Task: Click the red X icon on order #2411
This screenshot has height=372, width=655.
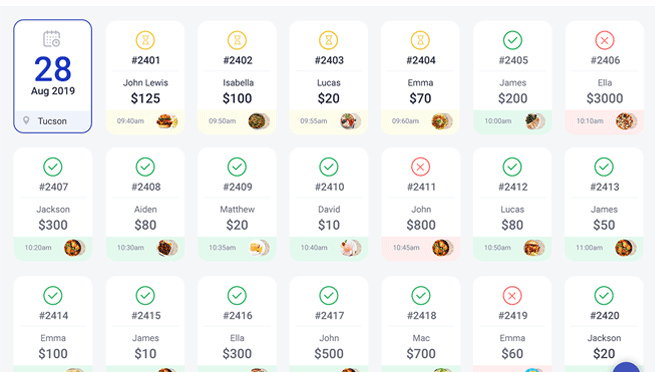Action: [421, 167]
